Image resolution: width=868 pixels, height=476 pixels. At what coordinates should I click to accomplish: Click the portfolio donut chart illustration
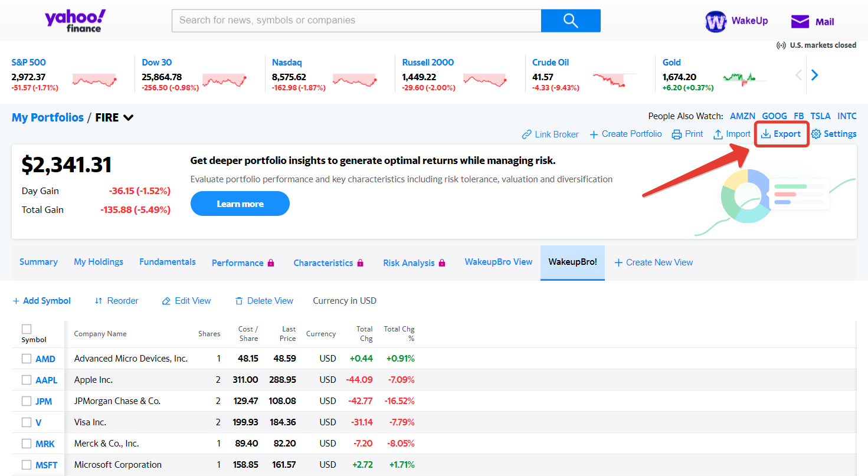pyautogui.click(x=746, y=196)
